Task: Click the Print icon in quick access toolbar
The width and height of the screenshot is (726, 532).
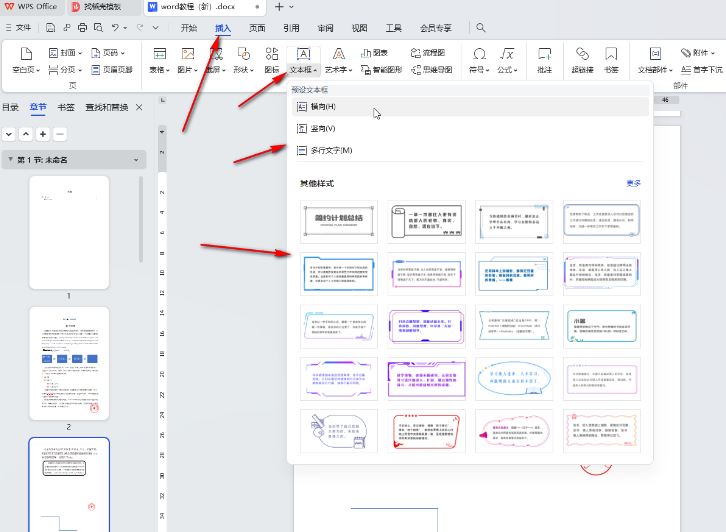Action: 82,28
